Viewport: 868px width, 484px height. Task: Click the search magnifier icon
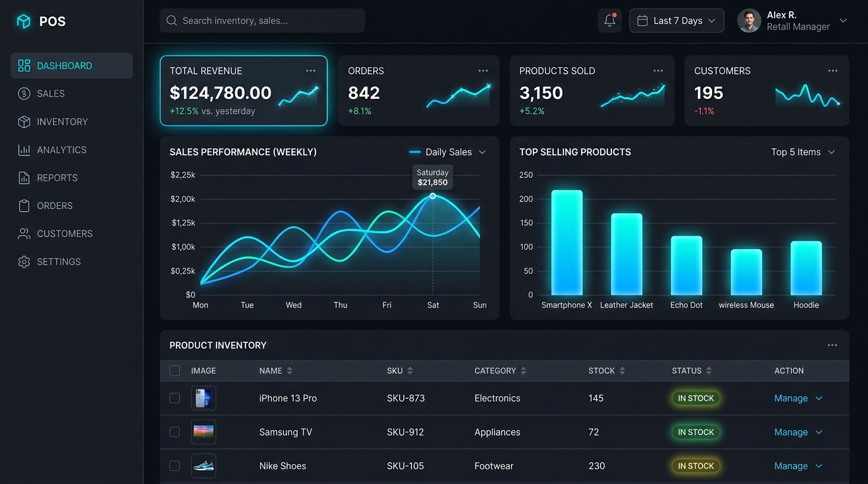click(172, 21)
